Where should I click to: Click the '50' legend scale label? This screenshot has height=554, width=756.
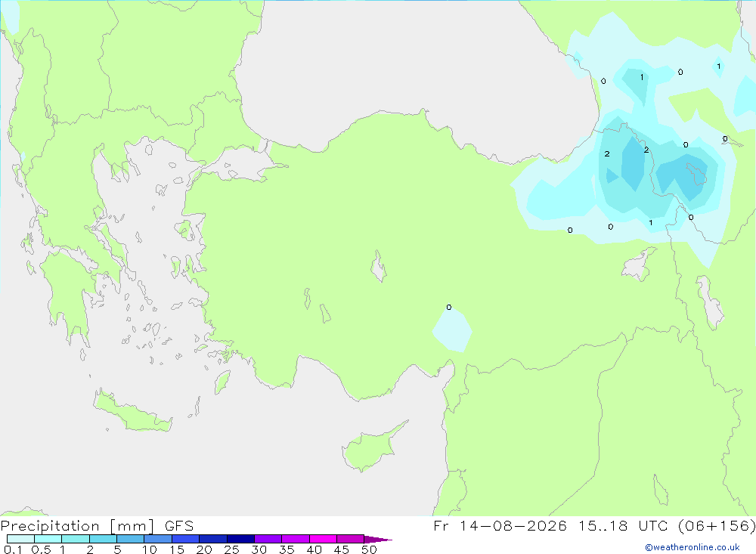coord(370,549)
